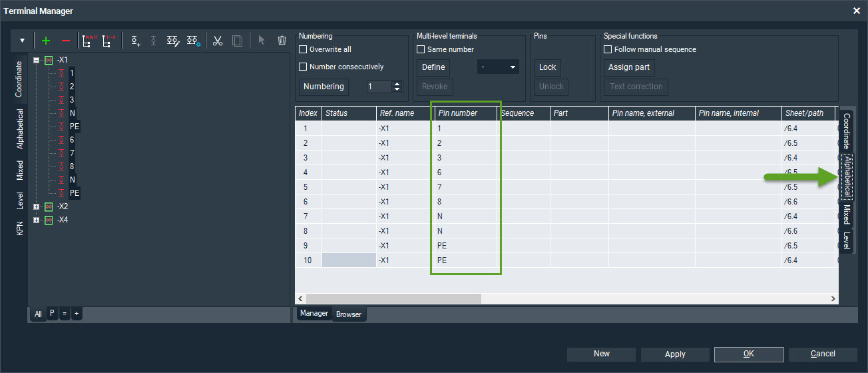868x373 pixels.
Task: Click the mouse pointer icon in toolbar
Action: (262, 41)
